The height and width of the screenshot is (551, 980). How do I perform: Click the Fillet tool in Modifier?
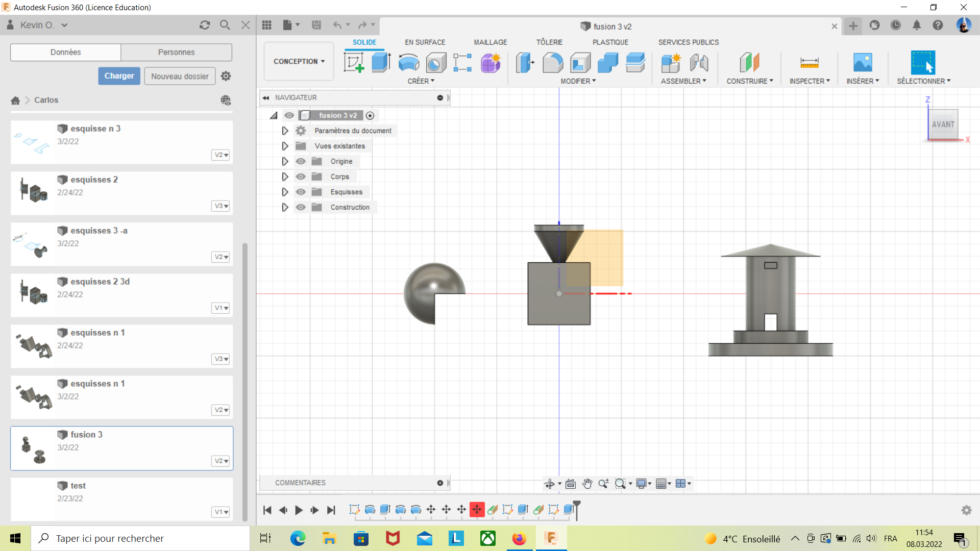click(553, 63)
